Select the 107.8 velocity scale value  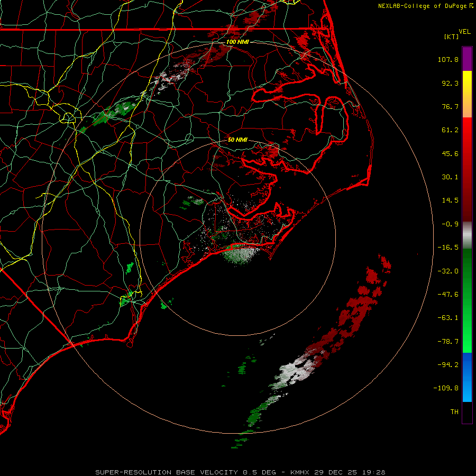[448, 59]
